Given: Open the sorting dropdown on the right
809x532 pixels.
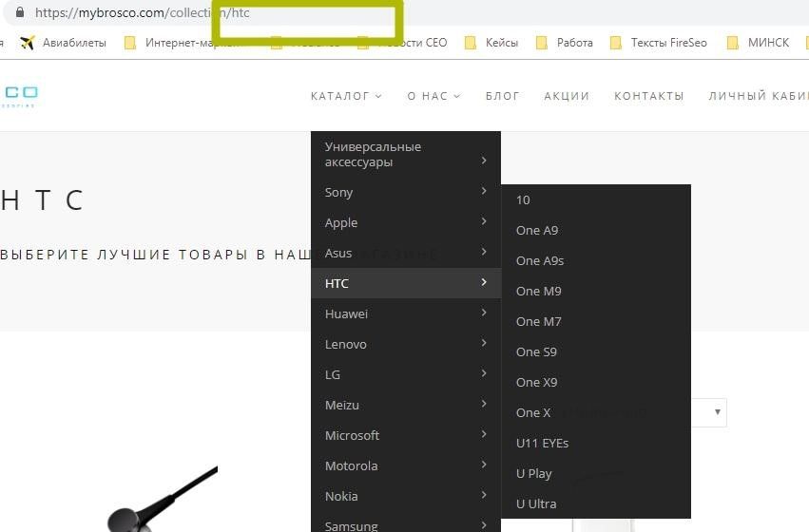Looking at the screenshot, I should (x=718, y=412).
